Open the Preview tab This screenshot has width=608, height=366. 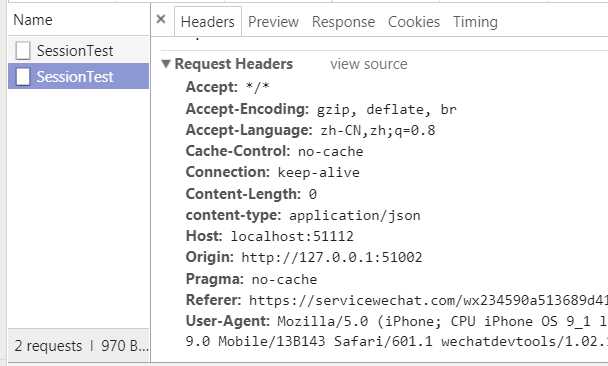[x=273, y=22]
